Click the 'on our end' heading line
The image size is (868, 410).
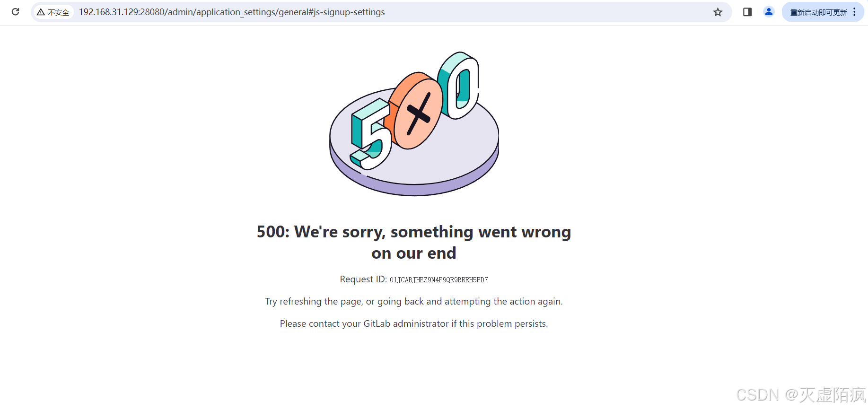pos(414,253)
